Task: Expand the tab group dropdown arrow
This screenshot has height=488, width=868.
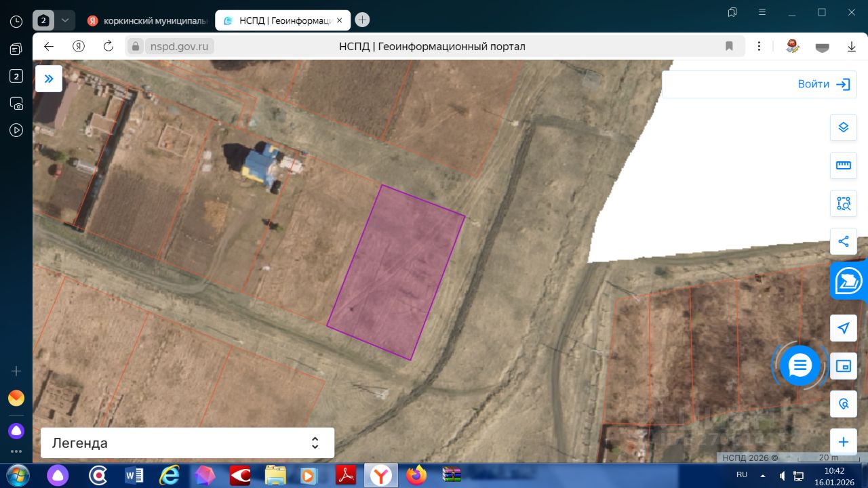Action: pyautogui.click(x=65, y=20)
